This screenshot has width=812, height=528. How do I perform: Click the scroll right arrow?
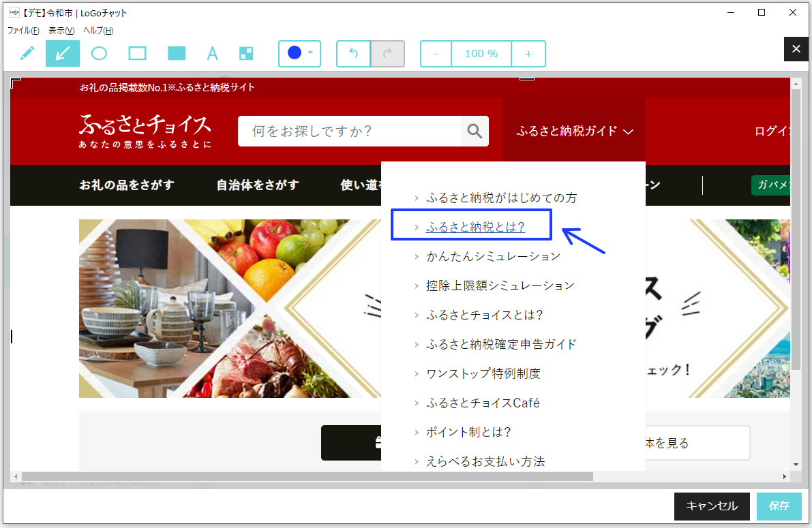click(785, 476)
